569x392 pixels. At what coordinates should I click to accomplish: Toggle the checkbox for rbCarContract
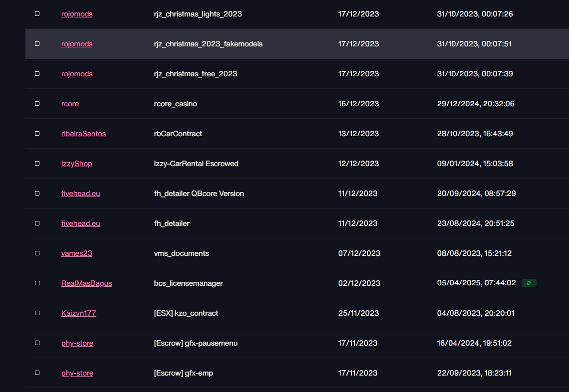37,134
